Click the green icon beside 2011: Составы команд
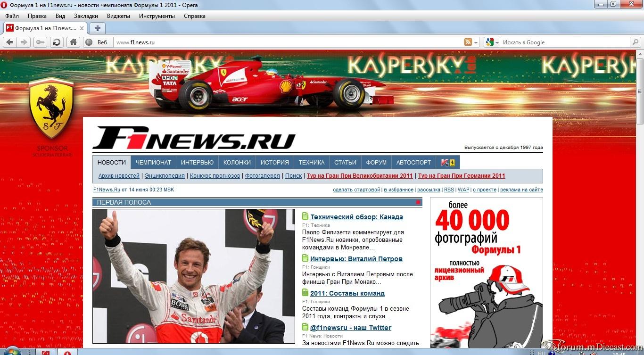644x355 pixels. tap(305, 293)
